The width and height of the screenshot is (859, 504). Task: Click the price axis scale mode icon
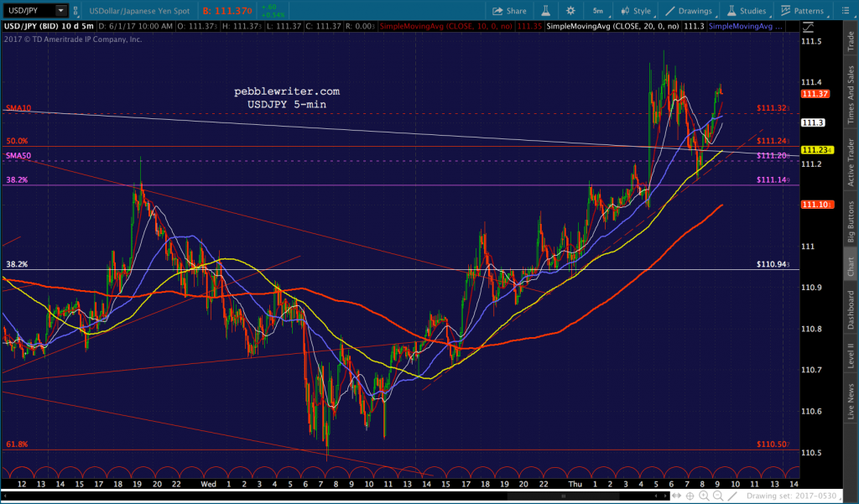[x=808, y=27]
